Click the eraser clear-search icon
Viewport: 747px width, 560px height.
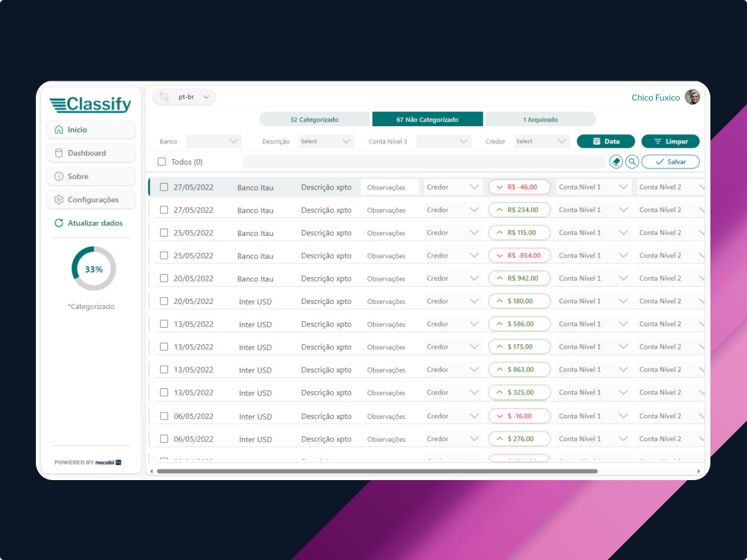coord(616,162)
